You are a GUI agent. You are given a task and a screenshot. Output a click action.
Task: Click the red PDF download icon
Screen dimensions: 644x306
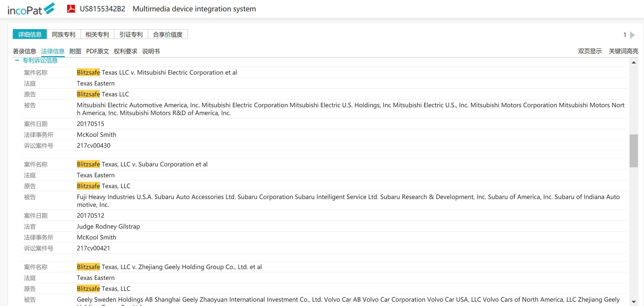point(71,9)
